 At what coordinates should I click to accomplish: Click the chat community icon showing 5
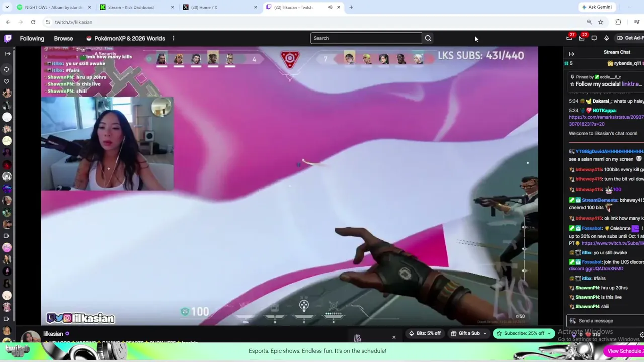(x=568, y=63)
